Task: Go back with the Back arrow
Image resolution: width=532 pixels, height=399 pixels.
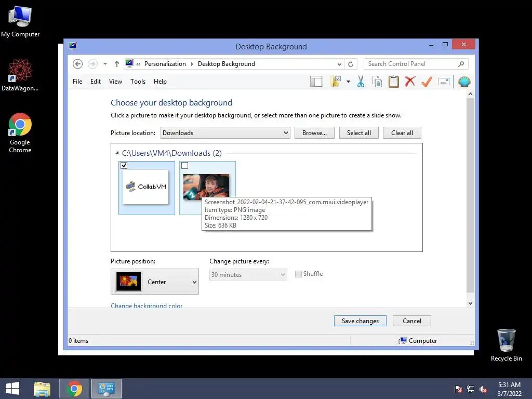Action: pyautogui.click(x=78, y=64)
